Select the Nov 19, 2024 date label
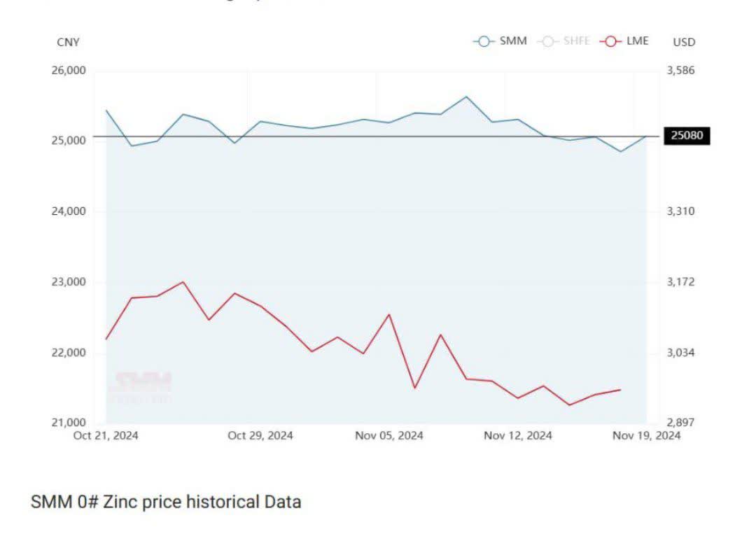Viewport: 756px width, 534px height. click(646, 435)
